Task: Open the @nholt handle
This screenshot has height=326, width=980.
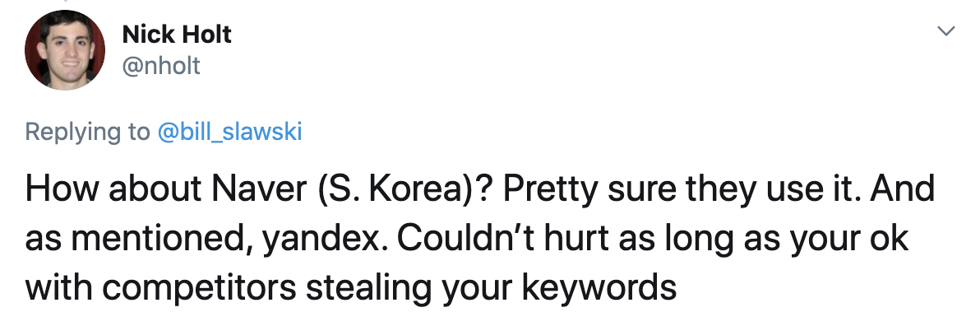Action: point(161,65)
